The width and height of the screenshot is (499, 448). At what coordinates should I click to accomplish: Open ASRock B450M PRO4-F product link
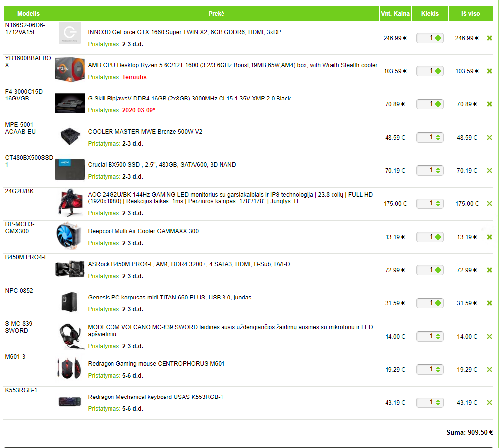189,264
